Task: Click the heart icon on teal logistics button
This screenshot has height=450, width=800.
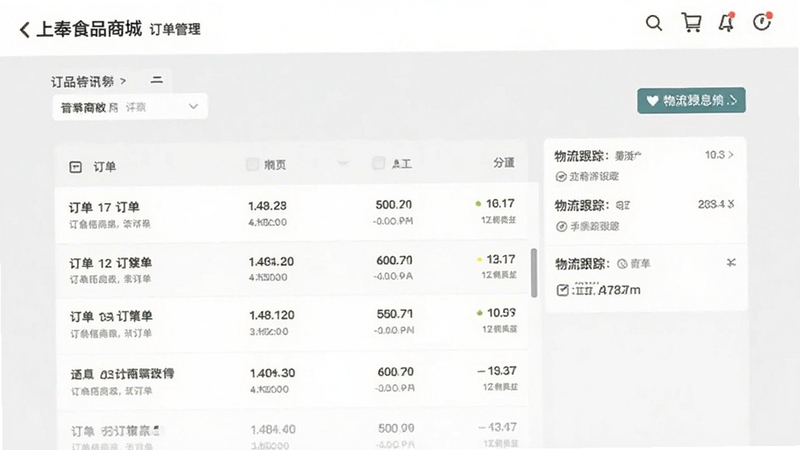Action: point(652,101)
